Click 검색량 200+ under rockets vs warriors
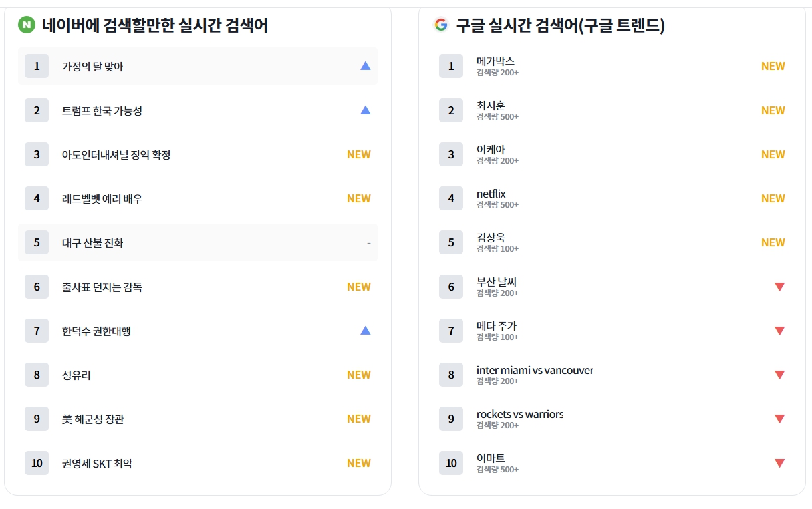 (497, 426)
